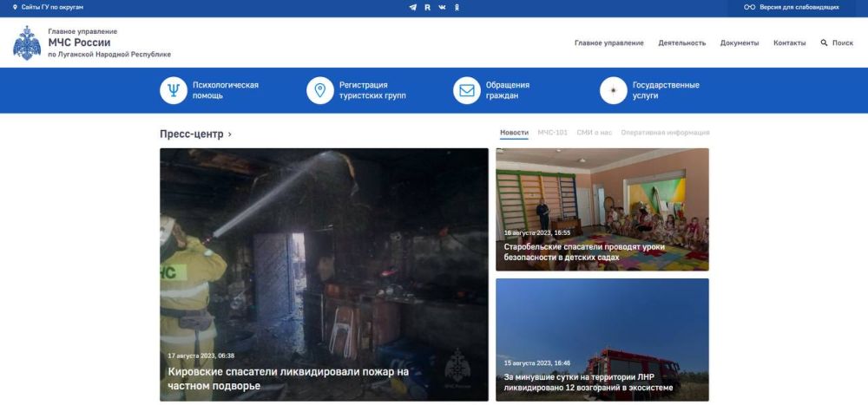Click subtitle по Луганской Народной Республике

(109, 55)
